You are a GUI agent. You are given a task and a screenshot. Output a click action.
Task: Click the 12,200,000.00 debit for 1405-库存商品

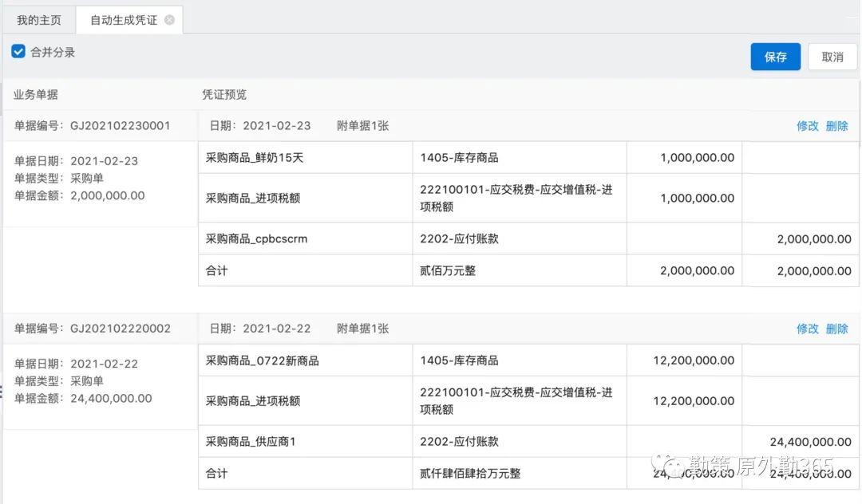(x=694, y=360)
